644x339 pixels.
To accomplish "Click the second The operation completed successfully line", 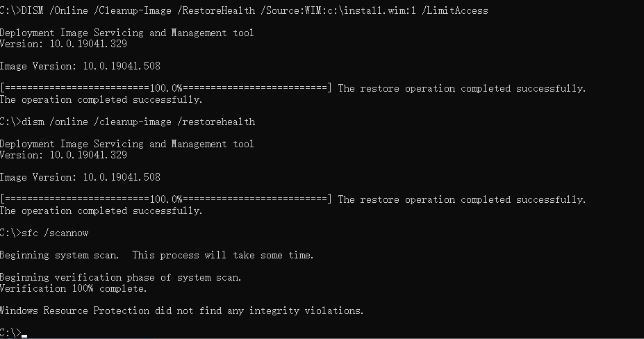I will pos(101,210).
